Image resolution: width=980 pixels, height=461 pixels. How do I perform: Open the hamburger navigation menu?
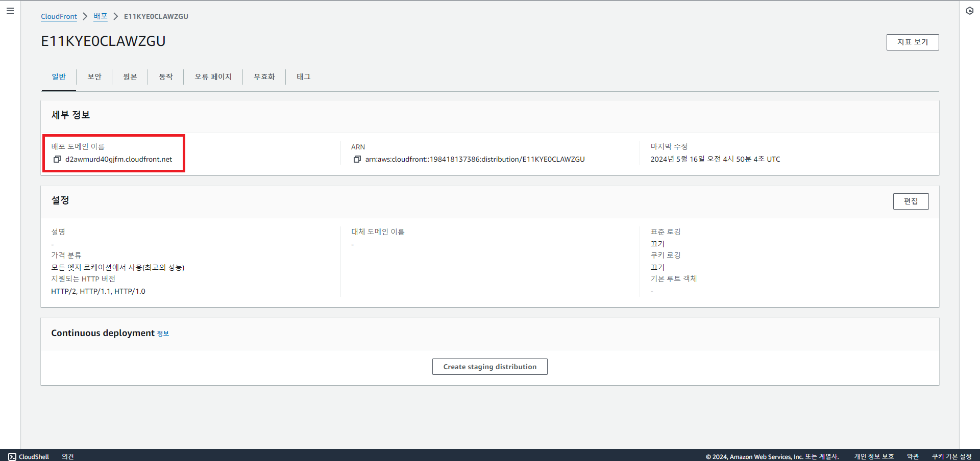[10, 11]
